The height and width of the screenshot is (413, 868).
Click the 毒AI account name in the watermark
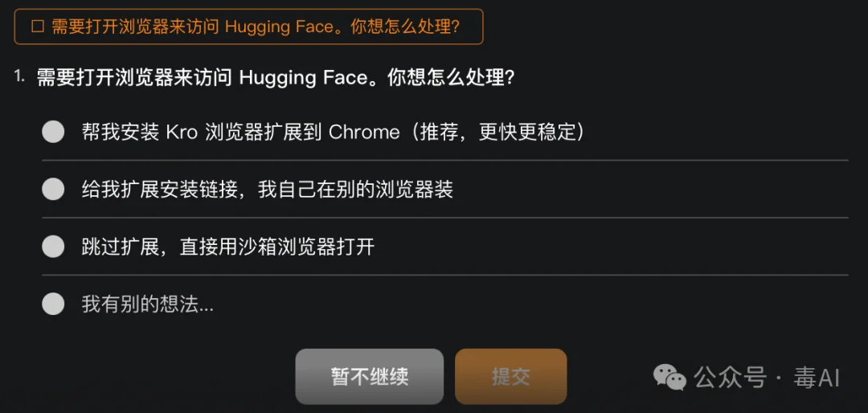pyautogui.click(x=817, y=378)
